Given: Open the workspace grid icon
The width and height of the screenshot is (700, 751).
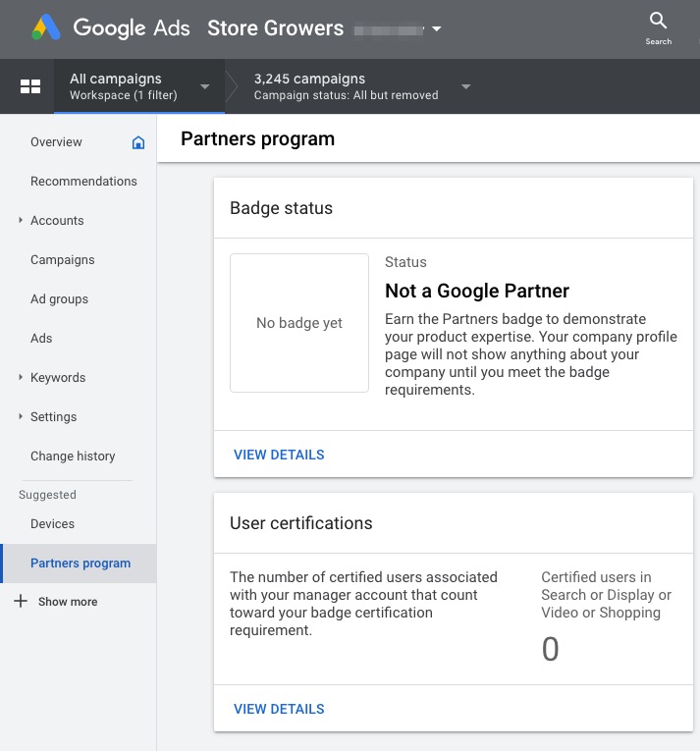Looking at the screenshot, I should [30, 86].
